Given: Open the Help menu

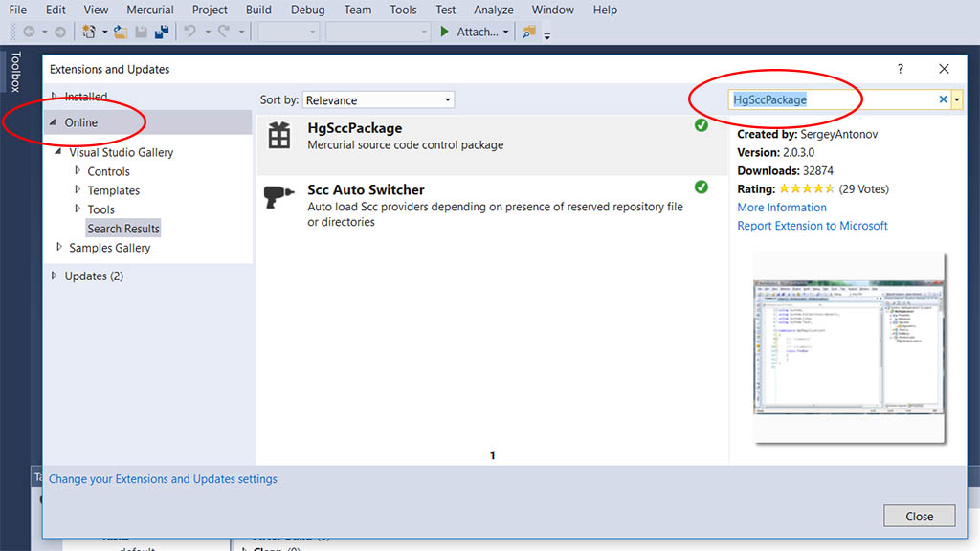Looking at the screenshot, I should coord(605,10).
